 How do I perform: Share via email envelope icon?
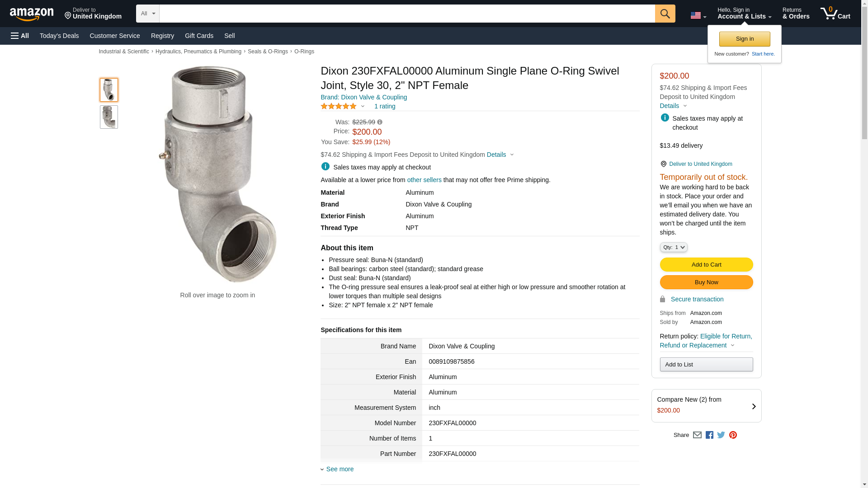[x=697, y=435]
